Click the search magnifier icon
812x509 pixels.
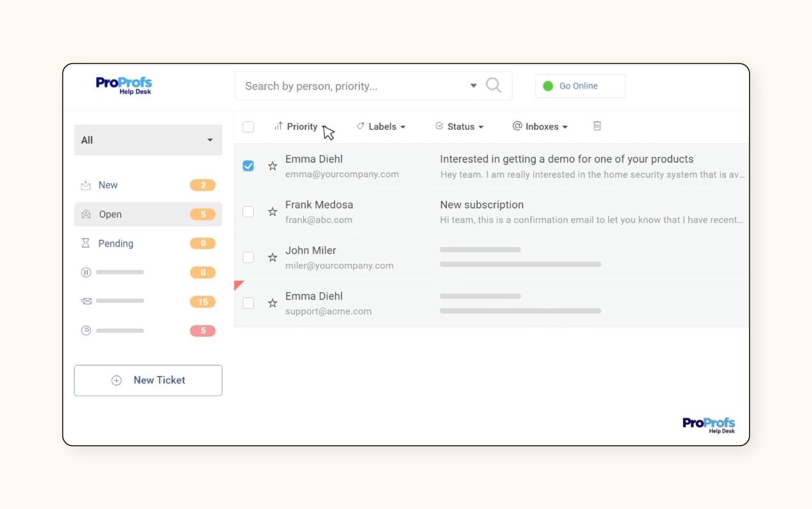494,85
